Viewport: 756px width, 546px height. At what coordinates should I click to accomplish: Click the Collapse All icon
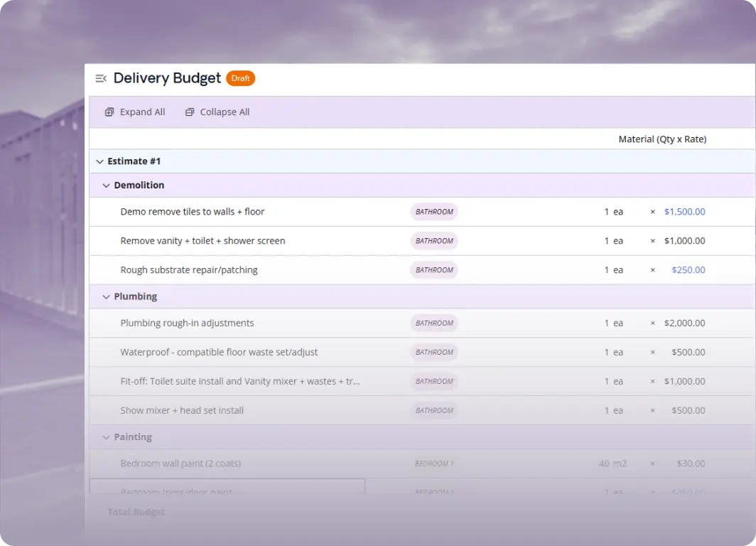click(189, 112)
